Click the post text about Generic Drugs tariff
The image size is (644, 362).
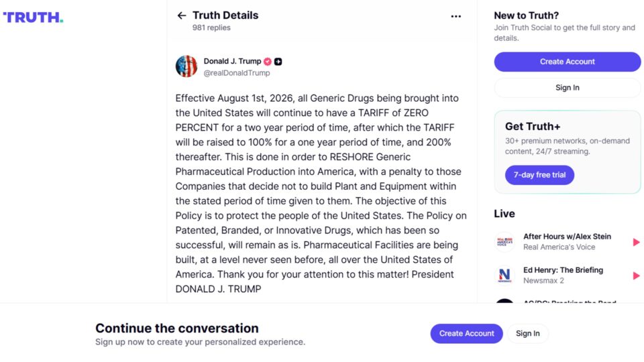pyautogui.click(x=321, y=193)
